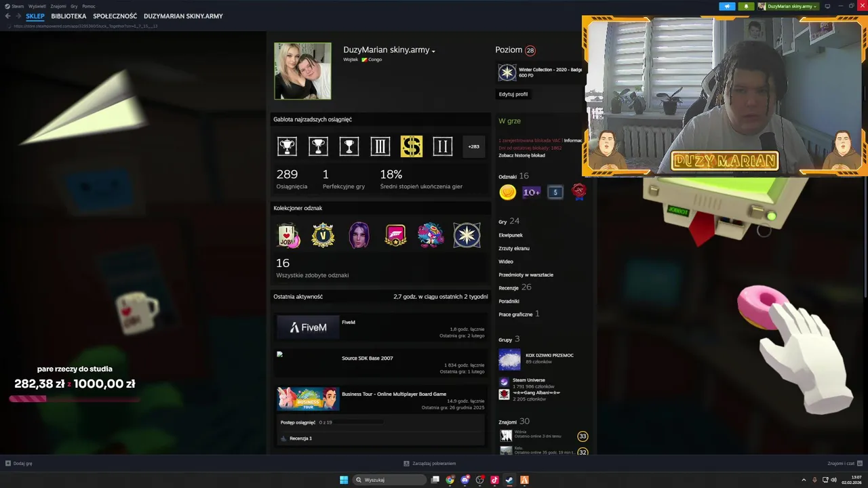
Task: Click the Steam taskbar icon
Action: click(509, 480)
